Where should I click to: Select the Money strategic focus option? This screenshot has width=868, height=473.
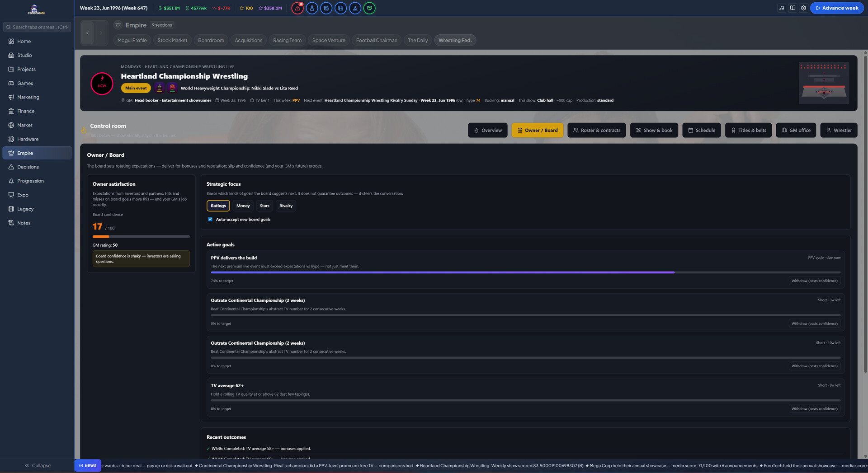pos(243,206)
